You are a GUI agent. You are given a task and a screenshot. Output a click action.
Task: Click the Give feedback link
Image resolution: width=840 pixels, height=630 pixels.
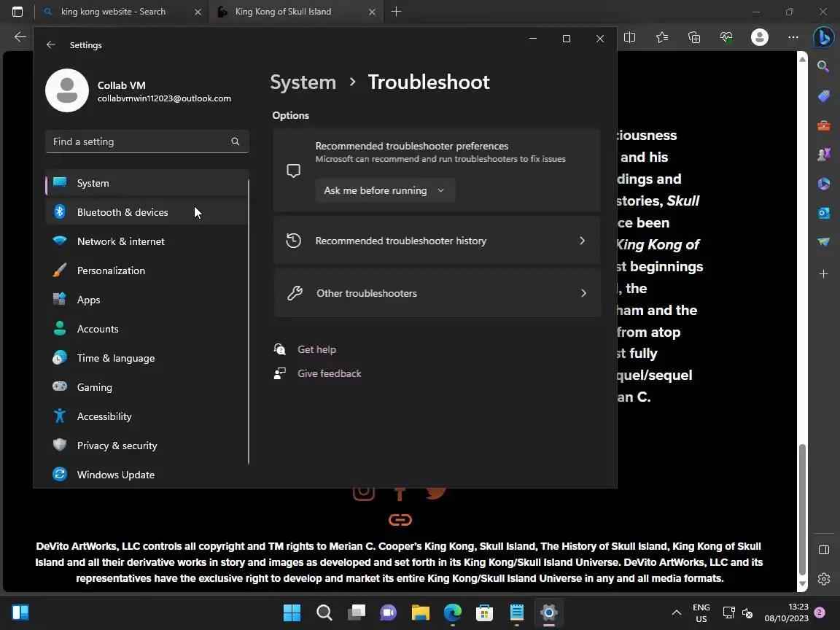tap(329, 373)
